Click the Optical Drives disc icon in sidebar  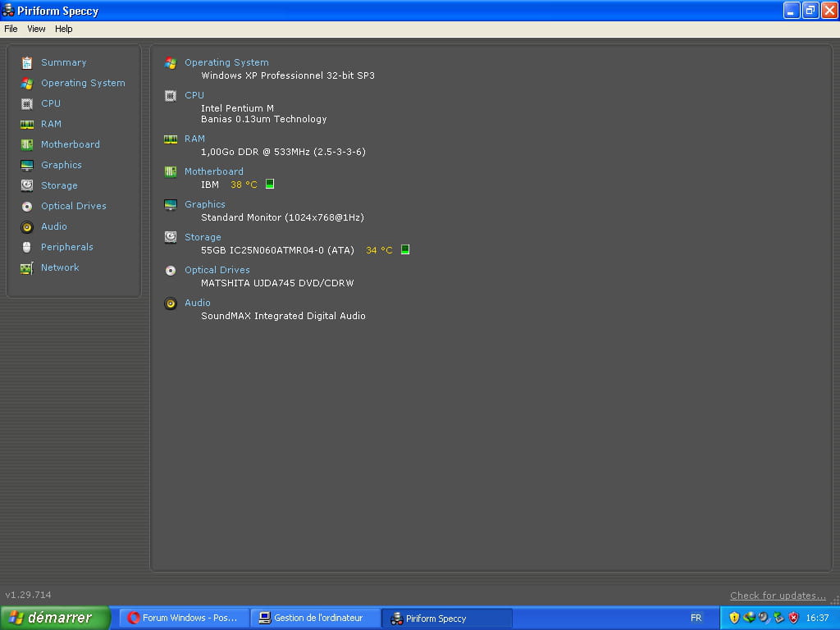point(27,206)
